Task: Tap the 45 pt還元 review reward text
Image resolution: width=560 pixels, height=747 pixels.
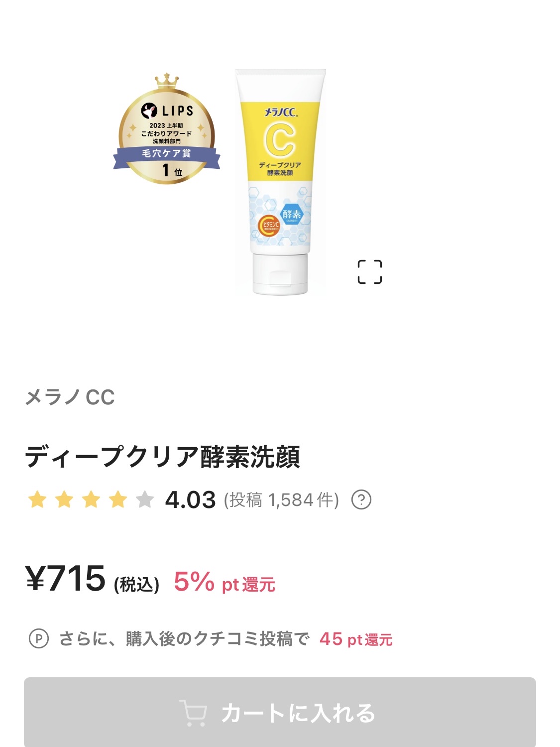Action: (x=356, y=639)
